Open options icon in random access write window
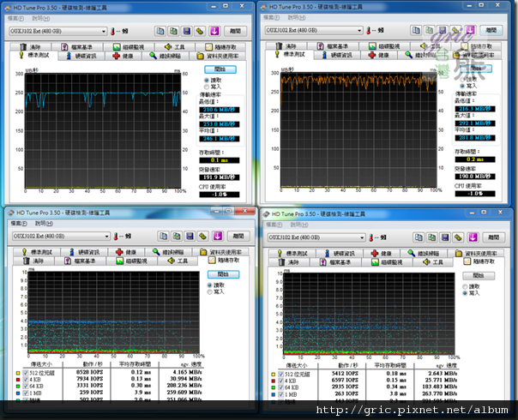518x420 pixels. point(458,237)
